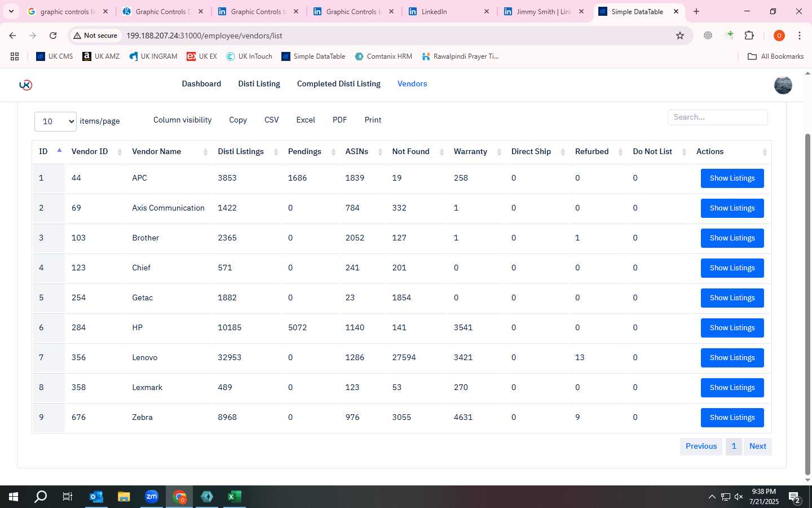Go to Previous pagination page
The width and height of the screenshot is (812, 508).
(701, 446)
